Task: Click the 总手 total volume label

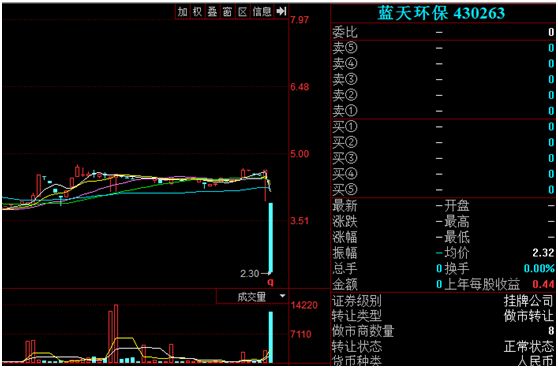Action: click(345, 269)
